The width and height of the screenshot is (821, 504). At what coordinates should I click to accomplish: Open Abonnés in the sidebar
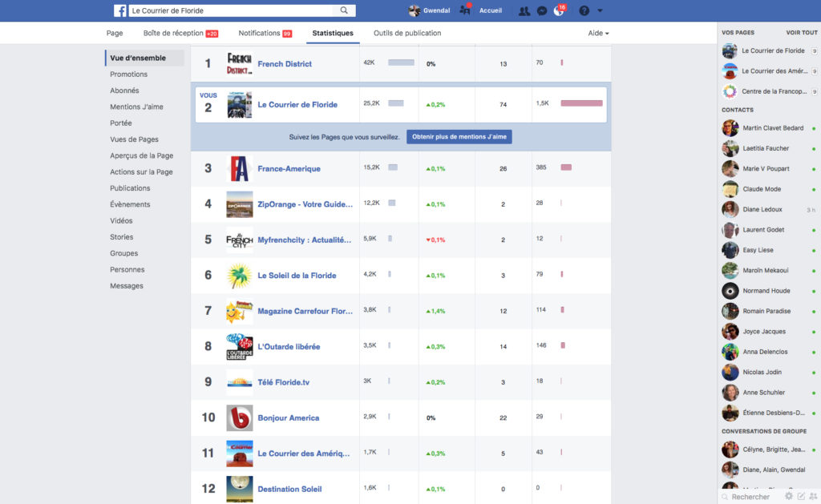(x=124, y=91)
